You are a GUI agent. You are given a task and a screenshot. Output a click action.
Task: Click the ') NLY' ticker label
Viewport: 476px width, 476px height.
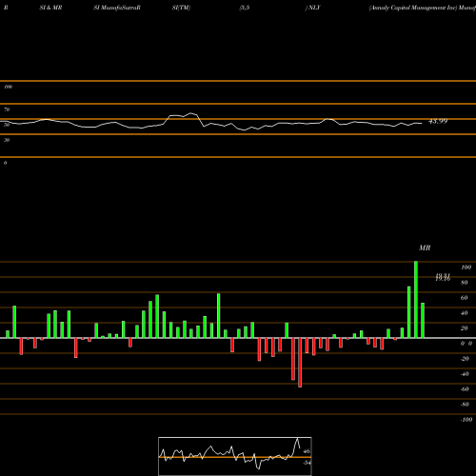[312, 8]
